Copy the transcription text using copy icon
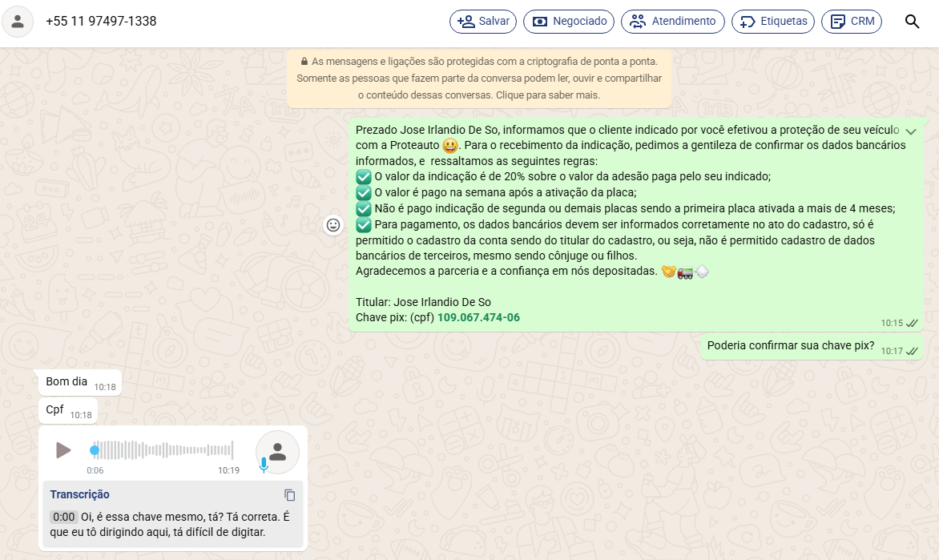Screen dimensions: 939x560 coord(290,495)
